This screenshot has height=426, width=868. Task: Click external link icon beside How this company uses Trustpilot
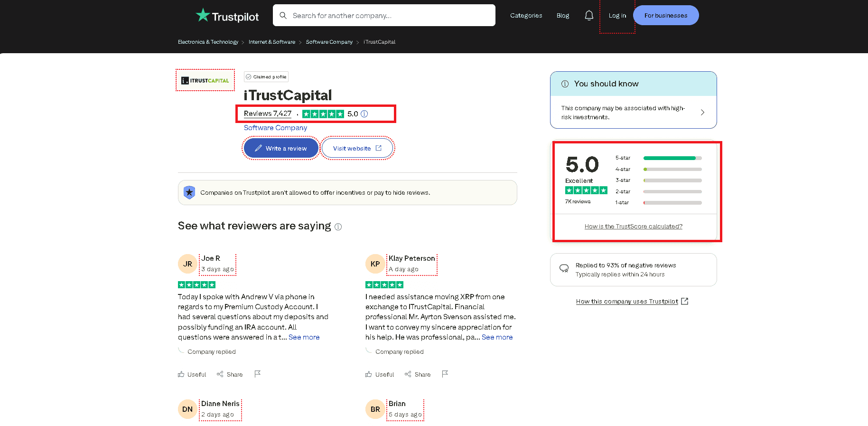click(684, 301)
